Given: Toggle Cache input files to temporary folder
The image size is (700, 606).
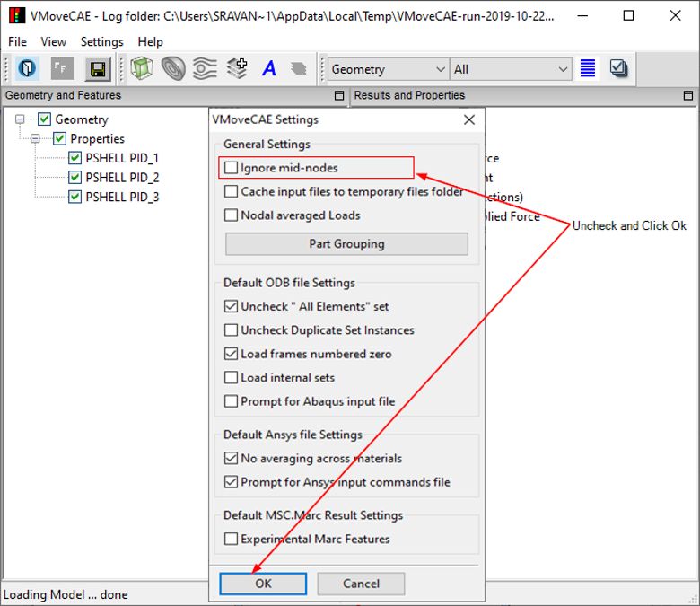Looking at the screenshot, I should [231, 191].
